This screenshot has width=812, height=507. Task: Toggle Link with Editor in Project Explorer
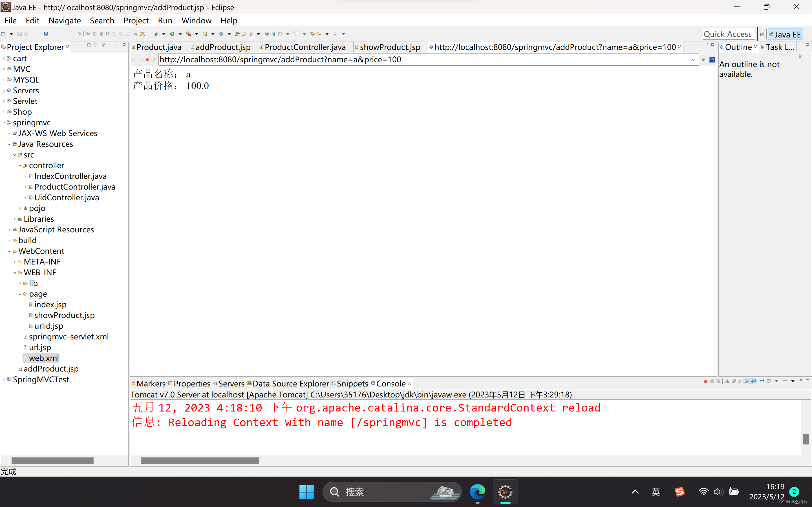pyautogui.click(x=95, y=45)
